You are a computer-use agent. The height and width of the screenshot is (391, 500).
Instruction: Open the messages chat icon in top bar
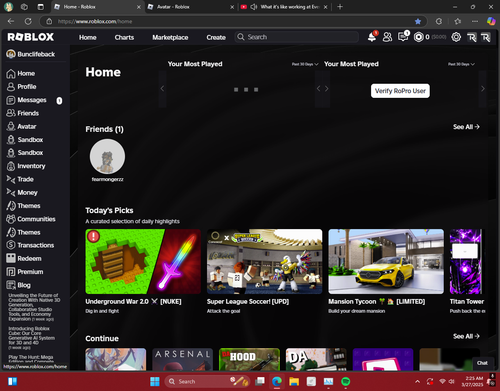(403, 37)
